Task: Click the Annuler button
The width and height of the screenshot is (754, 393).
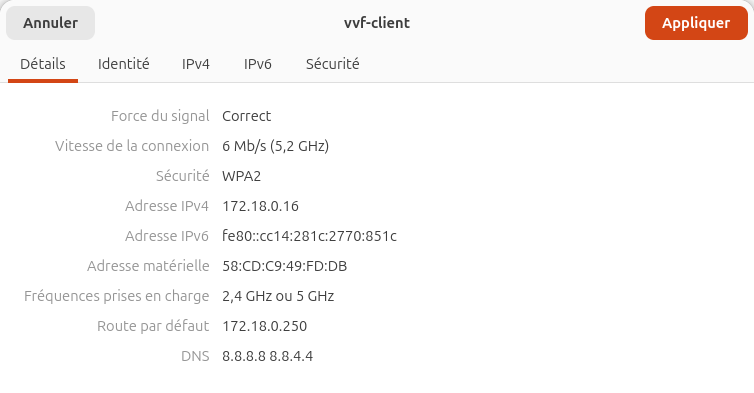Action: coord(50,23)
